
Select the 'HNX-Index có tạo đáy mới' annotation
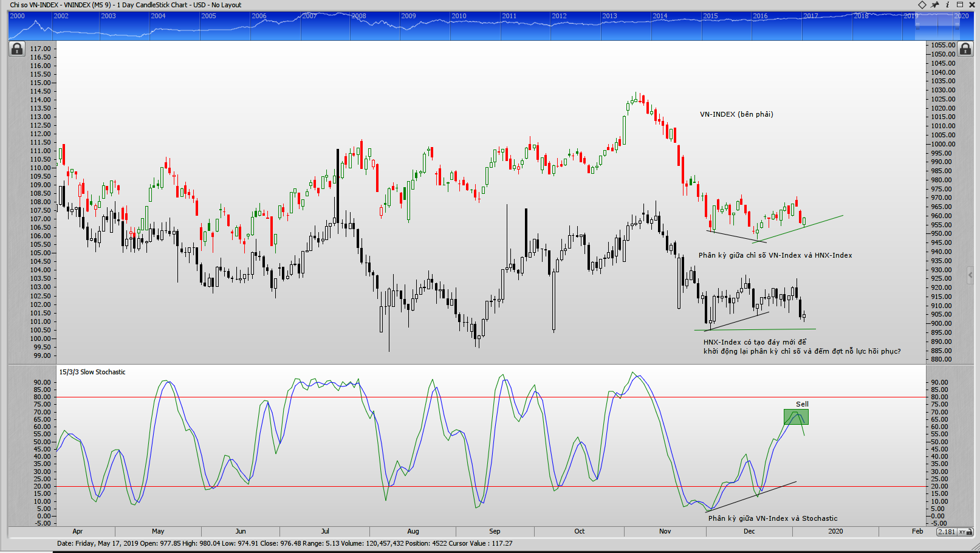(755, 342)
